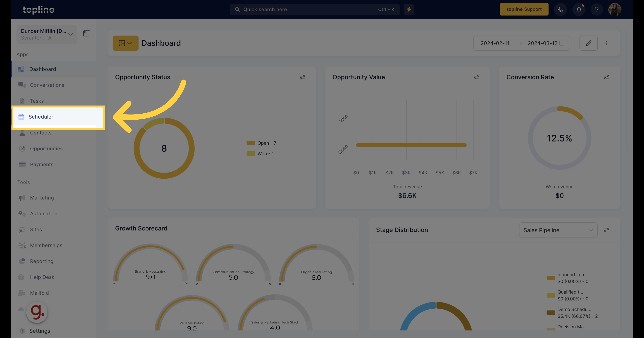644x338 pixels.
Task: Click the Stage Distribution donut chart
Action: click(x=436, y=317)
